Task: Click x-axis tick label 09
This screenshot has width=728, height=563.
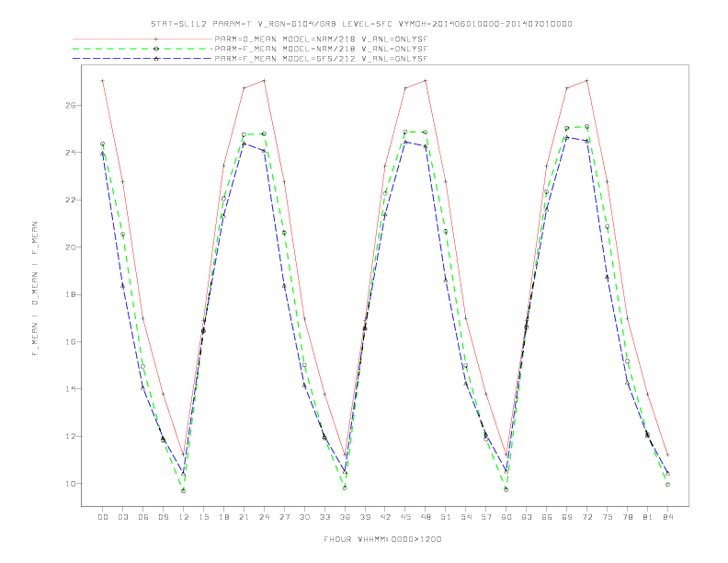Action: (163, 517)
